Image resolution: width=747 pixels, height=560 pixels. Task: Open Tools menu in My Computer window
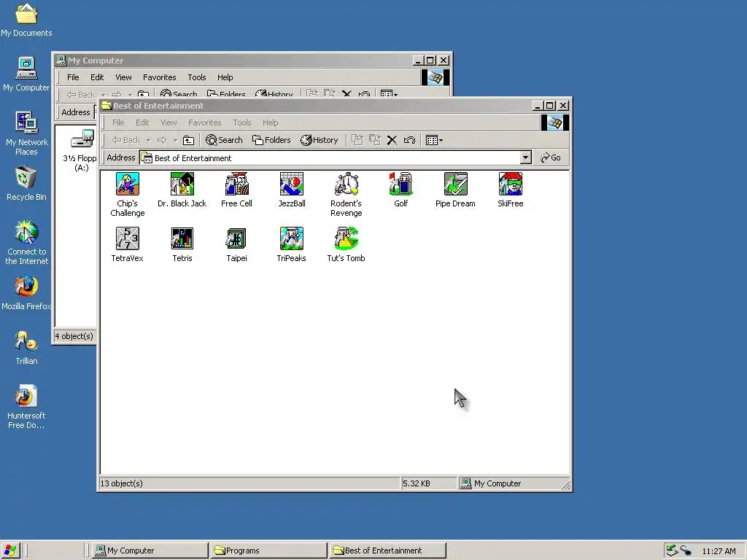pyautogui.click(x=197, y=77)
